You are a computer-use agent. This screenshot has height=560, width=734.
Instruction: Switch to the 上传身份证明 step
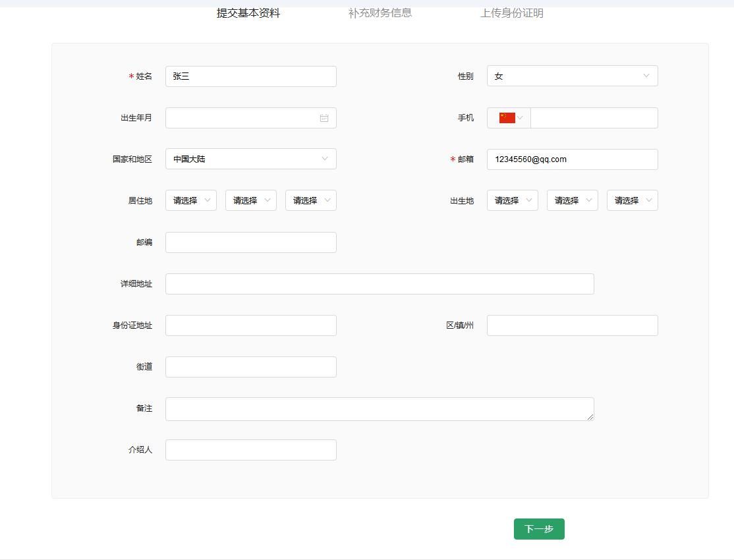click(x=512, y=13)
